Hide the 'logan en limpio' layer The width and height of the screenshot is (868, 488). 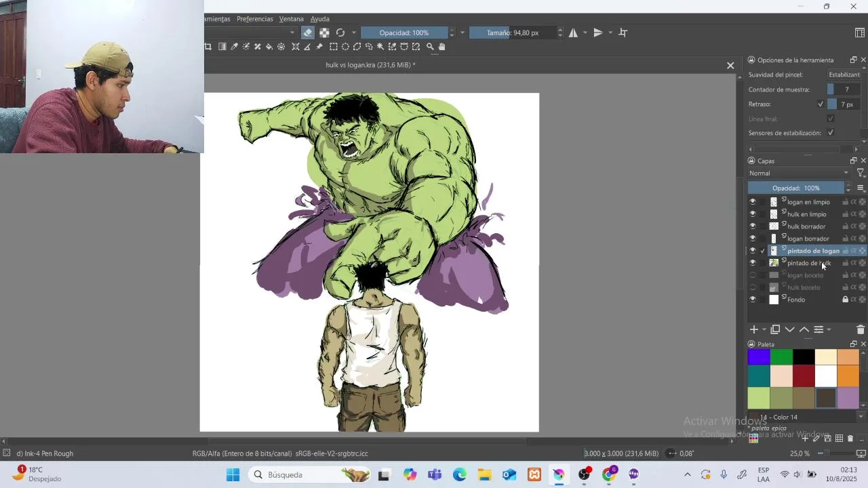coord(753,202)
